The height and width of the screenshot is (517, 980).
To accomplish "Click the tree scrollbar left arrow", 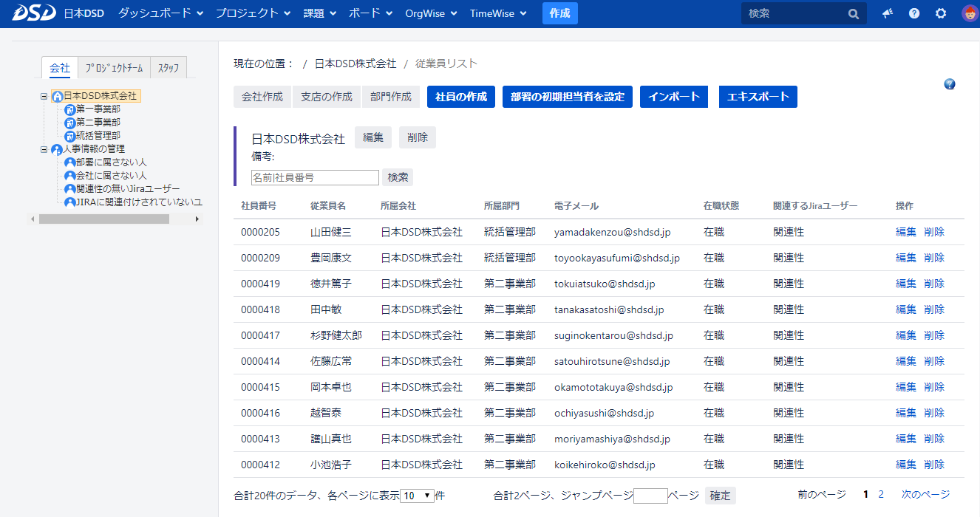I will coord(33,219).
